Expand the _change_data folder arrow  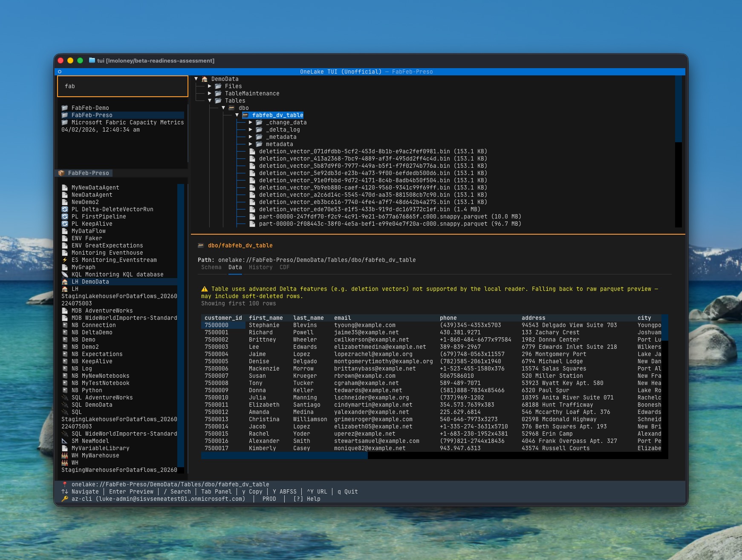click(x=251, y=123)
